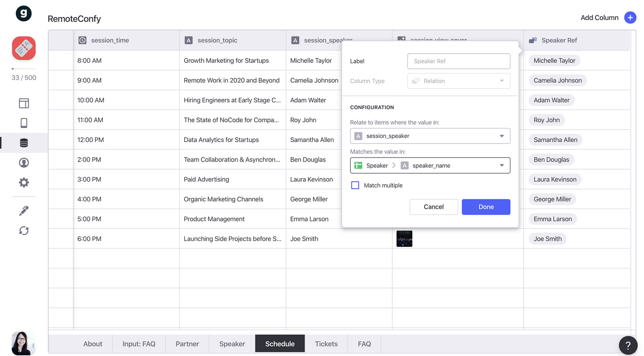Open the settings gear icon in sidebar
The image size is (644, 356).
[24, 182]
